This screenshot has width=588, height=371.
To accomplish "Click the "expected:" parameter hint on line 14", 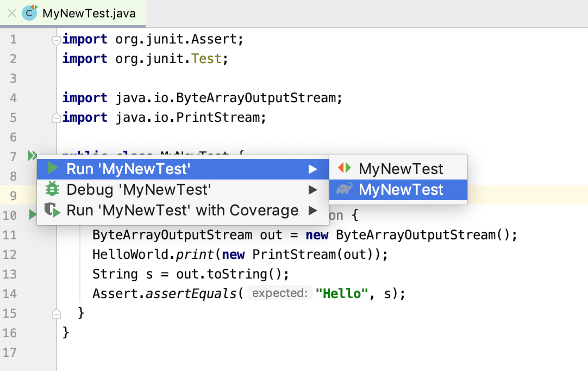I will [279, 294].
